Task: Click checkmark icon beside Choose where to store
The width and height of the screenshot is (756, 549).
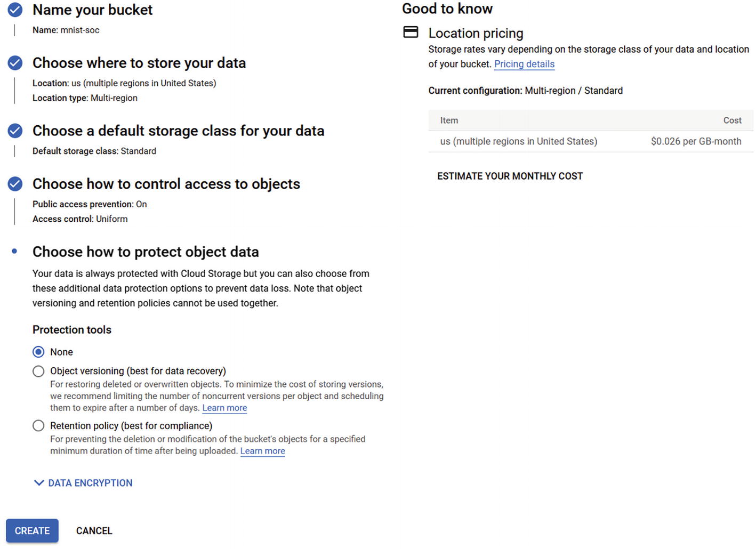Action: point(15,63)
